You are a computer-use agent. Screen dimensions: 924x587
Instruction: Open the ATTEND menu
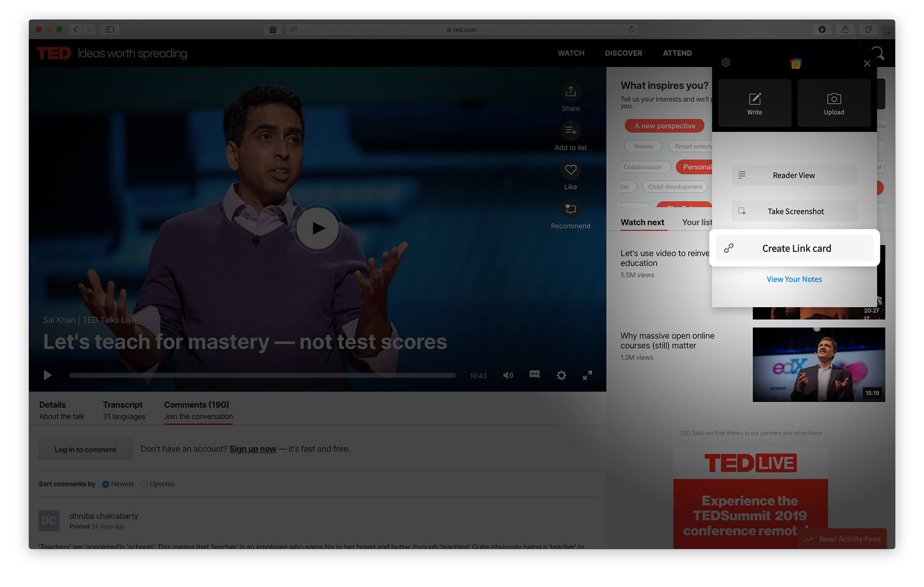coord(677,53)
